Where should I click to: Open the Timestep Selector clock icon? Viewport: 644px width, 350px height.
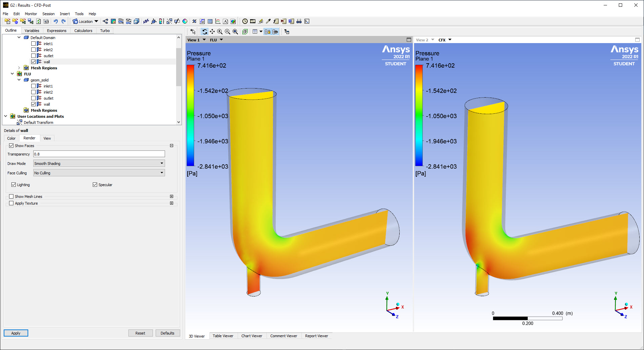click(x=245, y=21)
